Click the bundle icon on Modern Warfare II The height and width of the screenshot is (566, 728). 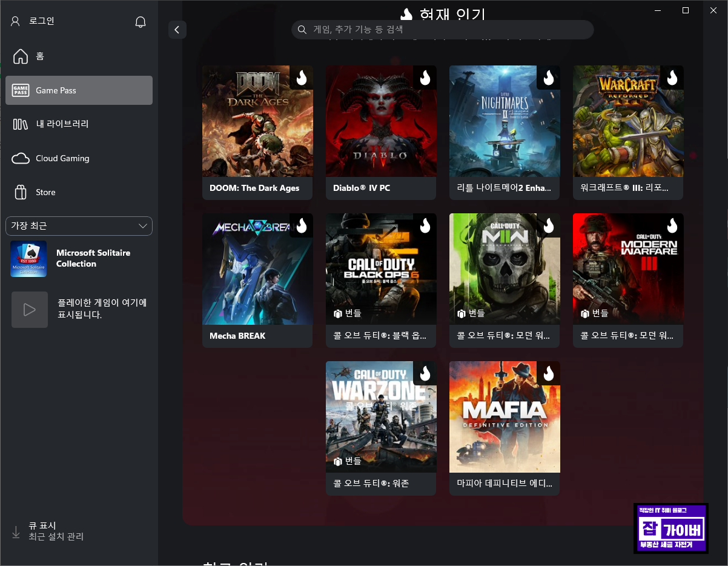(462, 314)
